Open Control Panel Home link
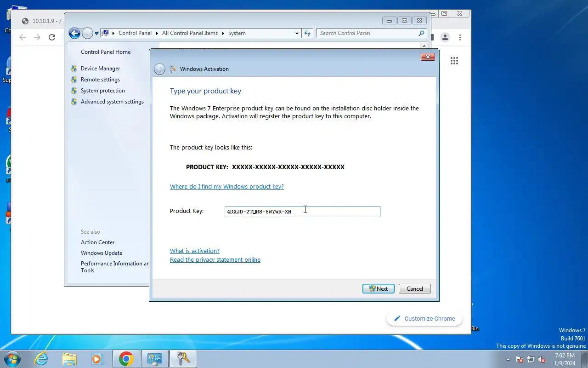The width and height of the screenshot is (588, 368). tap(106, 52)
